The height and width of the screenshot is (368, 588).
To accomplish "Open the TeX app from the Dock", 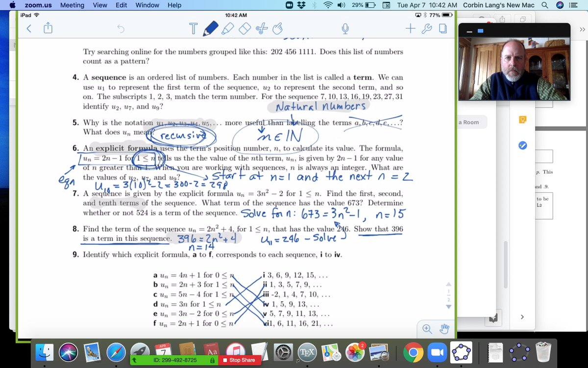I will 307,352.
